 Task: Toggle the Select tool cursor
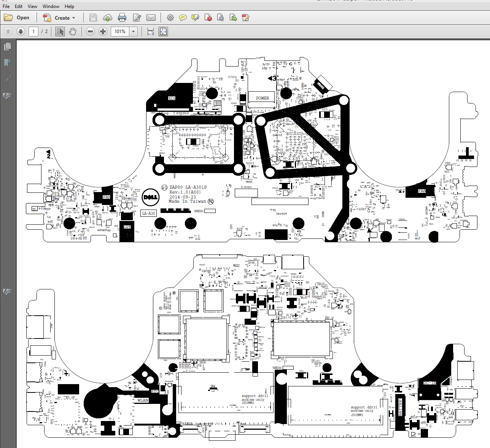pyautogui.click(x=60, y=32)
